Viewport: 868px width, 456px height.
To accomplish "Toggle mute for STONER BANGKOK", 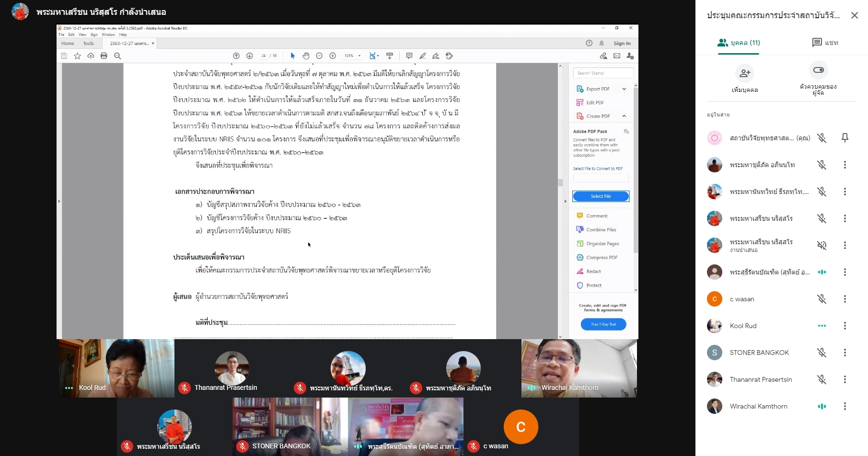I will click(x=822, y=353).
